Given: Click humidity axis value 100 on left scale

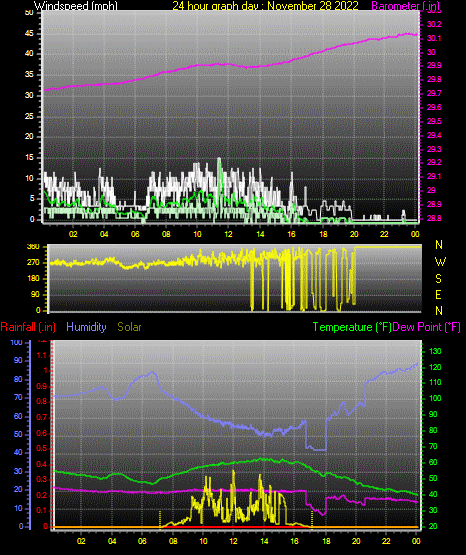Looking at the screenshot, I should click(x=16, y=343).
